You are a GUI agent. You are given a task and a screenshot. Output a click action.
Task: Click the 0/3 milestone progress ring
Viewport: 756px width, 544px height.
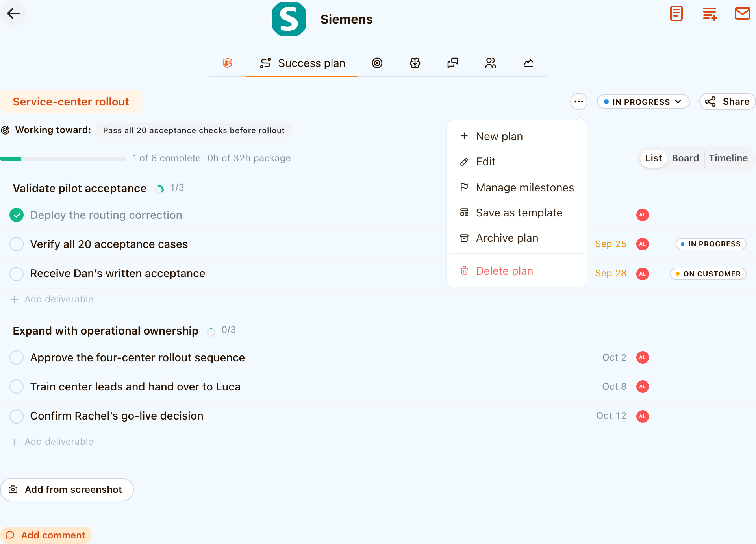pos(211,331)
